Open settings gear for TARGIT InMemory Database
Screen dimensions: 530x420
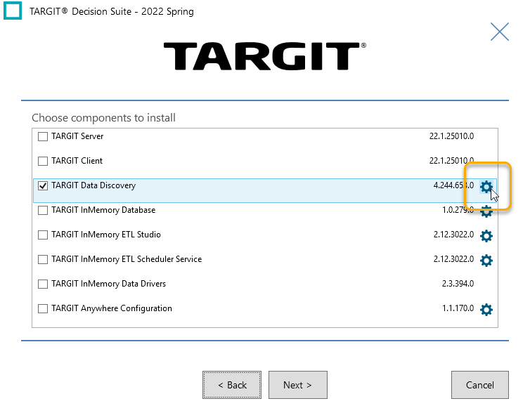pyautogui.click(x=486, y=211)
